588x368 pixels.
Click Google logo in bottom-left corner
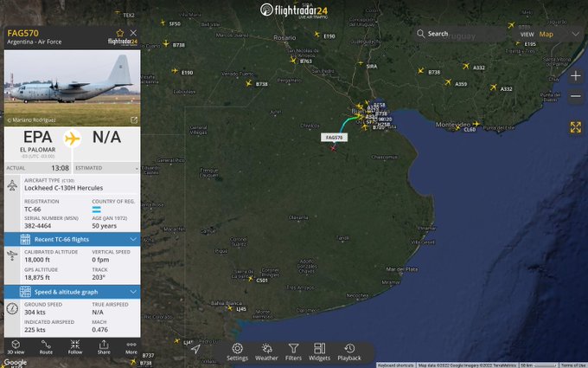pyautogui.click(x=15, y=363)
